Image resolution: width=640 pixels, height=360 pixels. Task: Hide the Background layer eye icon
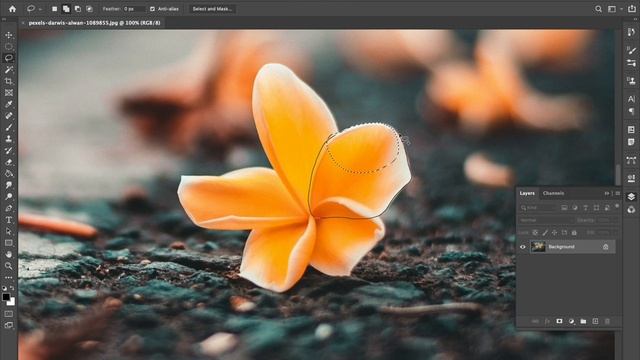tap(522, 247)
